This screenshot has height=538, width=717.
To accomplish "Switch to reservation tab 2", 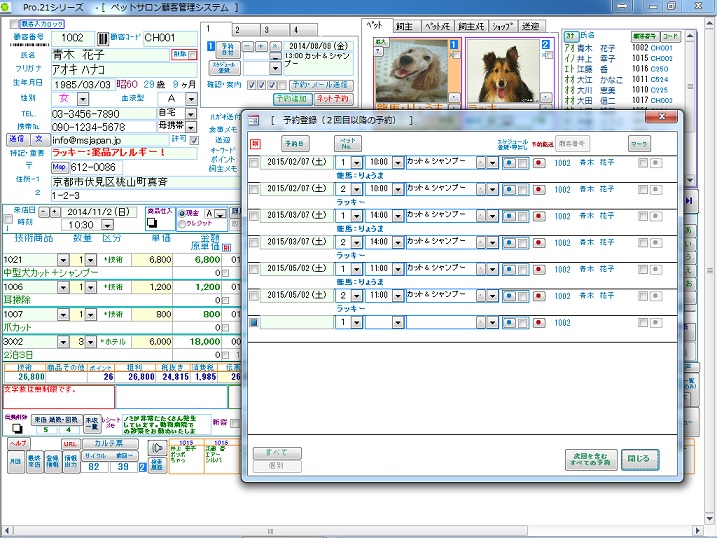I will coord(246,30).
